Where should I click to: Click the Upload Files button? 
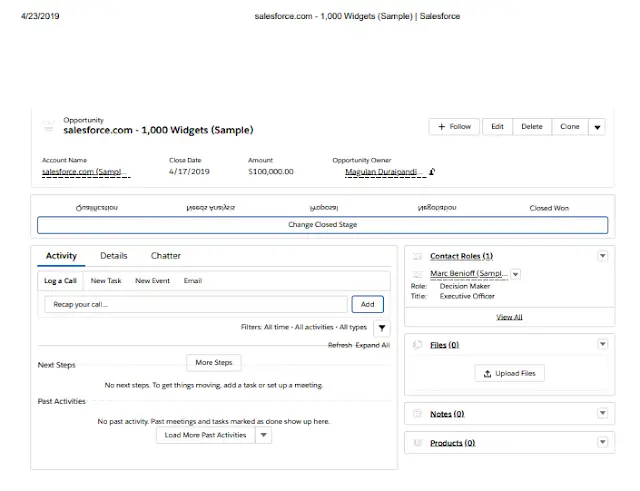click(509, 373)
